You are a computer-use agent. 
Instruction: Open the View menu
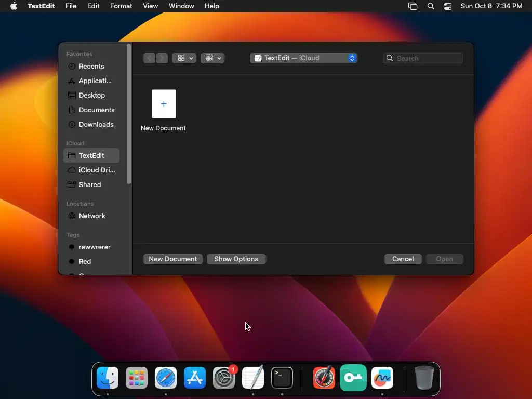150,6
